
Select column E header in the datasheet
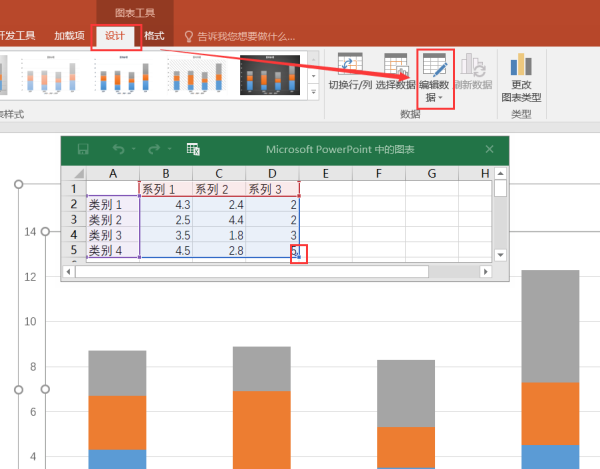326,174
